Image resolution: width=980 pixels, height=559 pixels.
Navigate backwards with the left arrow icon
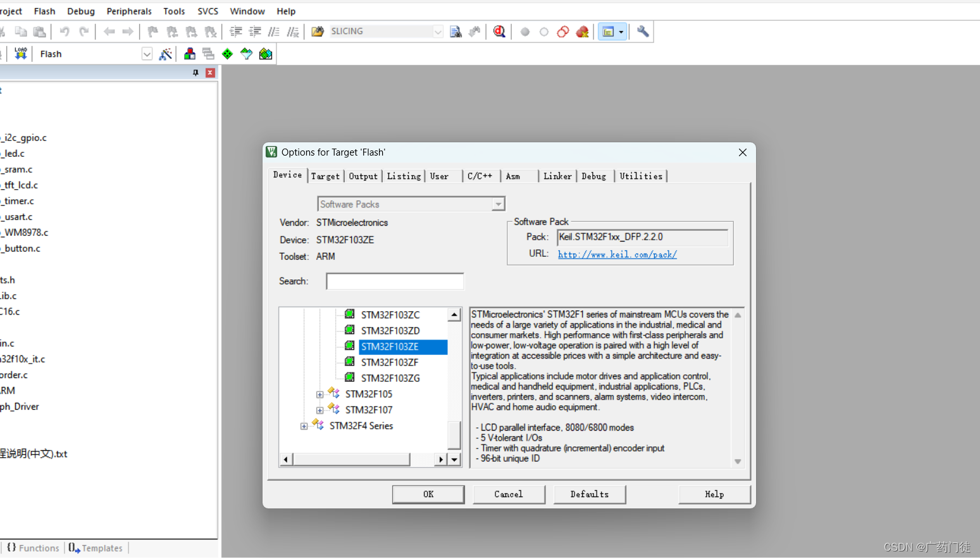click(109, 32)
